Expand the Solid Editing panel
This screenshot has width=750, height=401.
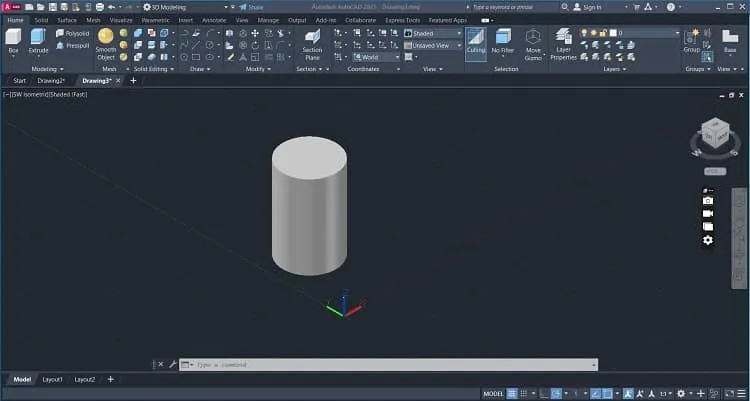tap(154, 69)
